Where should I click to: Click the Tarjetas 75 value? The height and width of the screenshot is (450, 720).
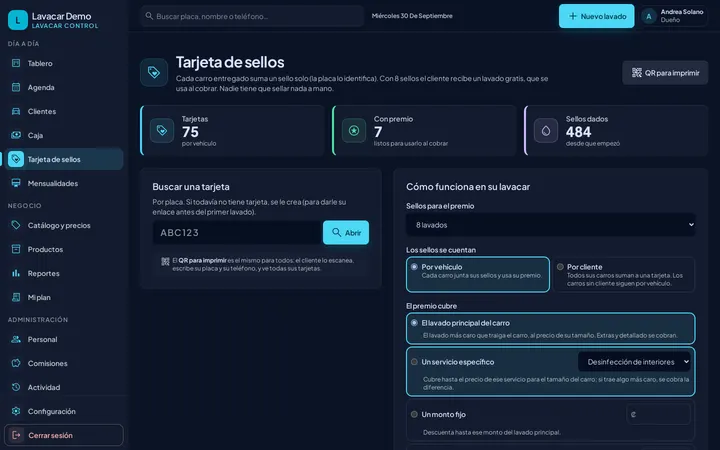(x=190, y=132)
